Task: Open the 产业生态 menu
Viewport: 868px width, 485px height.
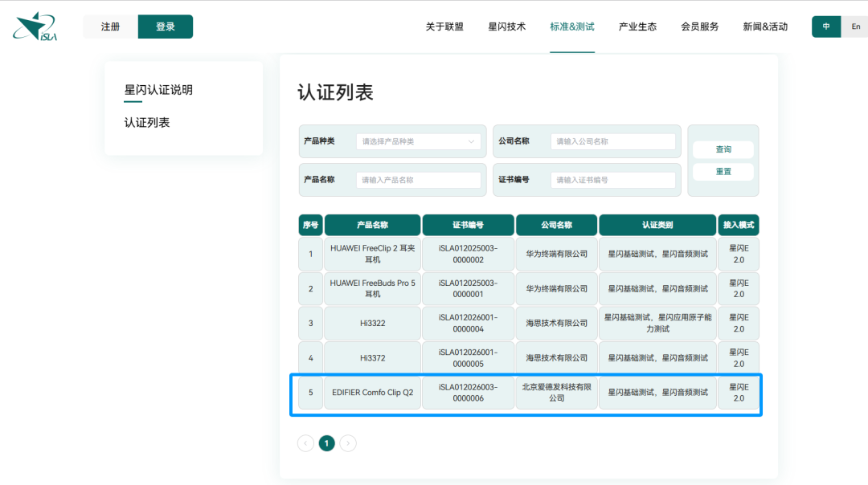Action: click(637, 26)
